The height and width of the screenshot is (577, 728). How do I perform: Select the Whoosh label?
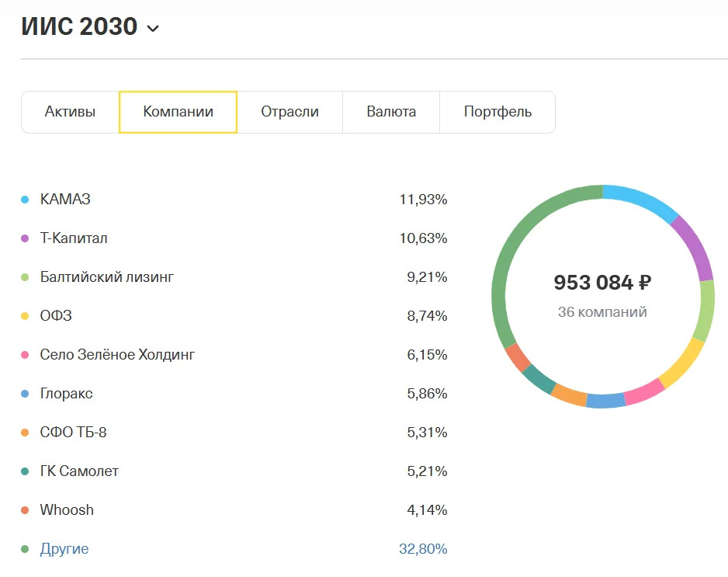click(x=67, y=509)
